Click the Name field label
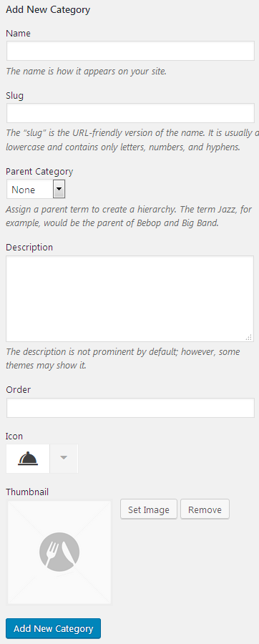 [19, 33]
